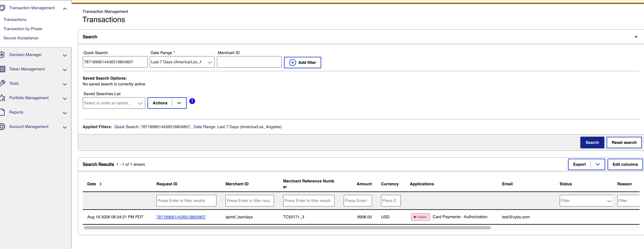The width and height of the screenshot is (644, 249).
Task: Open Transactions sidebar item
Action: coord(15,20)
